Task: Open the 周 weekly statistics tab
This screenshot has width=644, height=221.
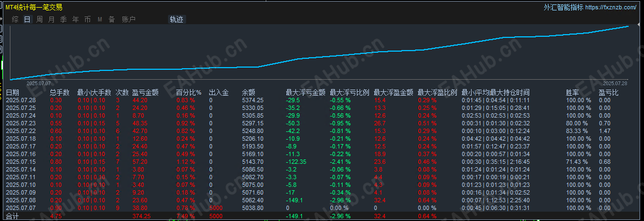Action: tap(39, 19)
